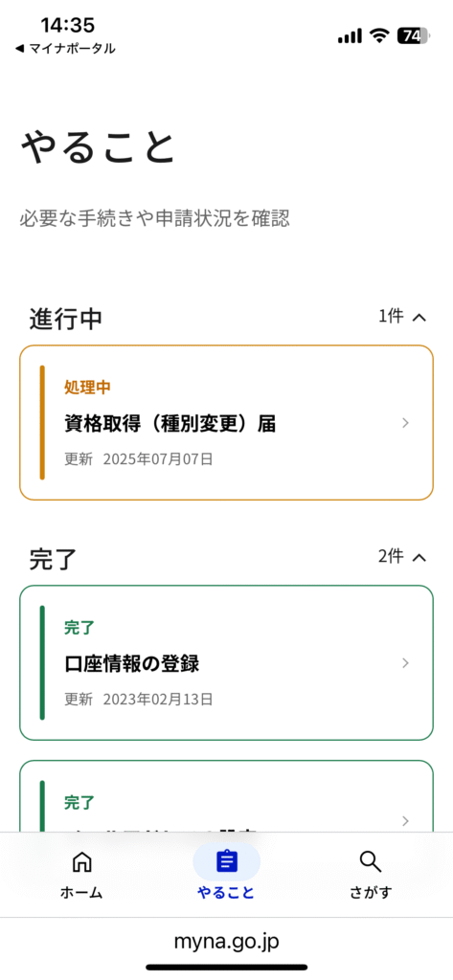Tap the やること clipboard icon
453x980 pixels.
pos(226,862)
